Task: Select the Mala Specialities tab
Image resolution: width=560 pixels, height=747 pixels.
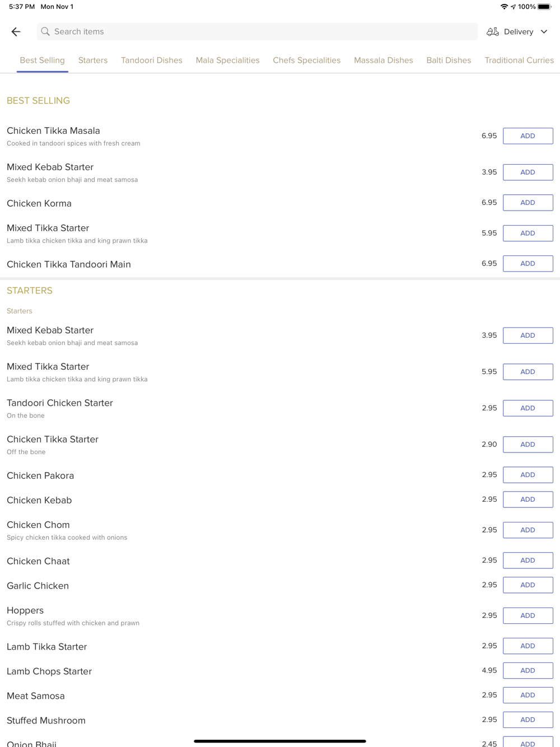Action: tap(227, 60)
